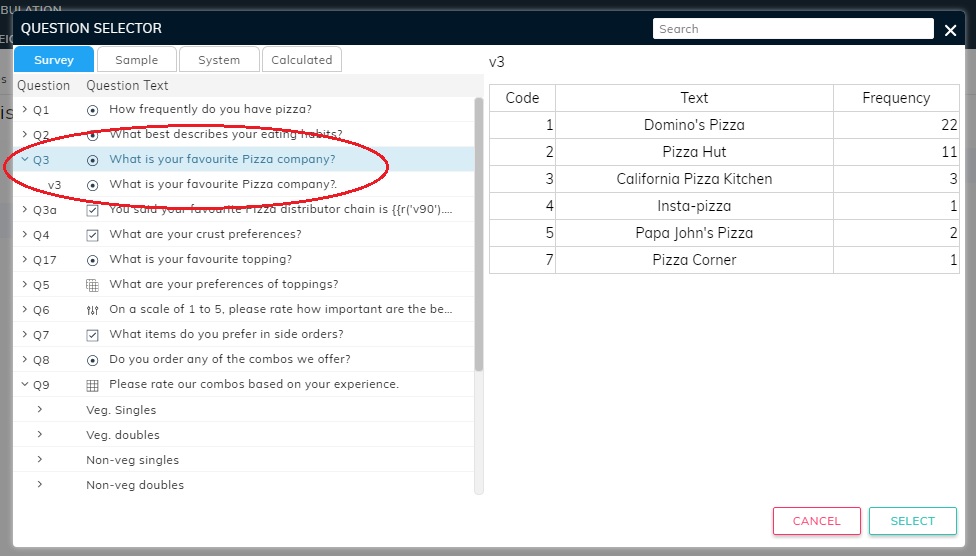976x556 pixels.
Task: Close the Question Selector dialog
Action: pyautogui.click(x=950, y=30)
